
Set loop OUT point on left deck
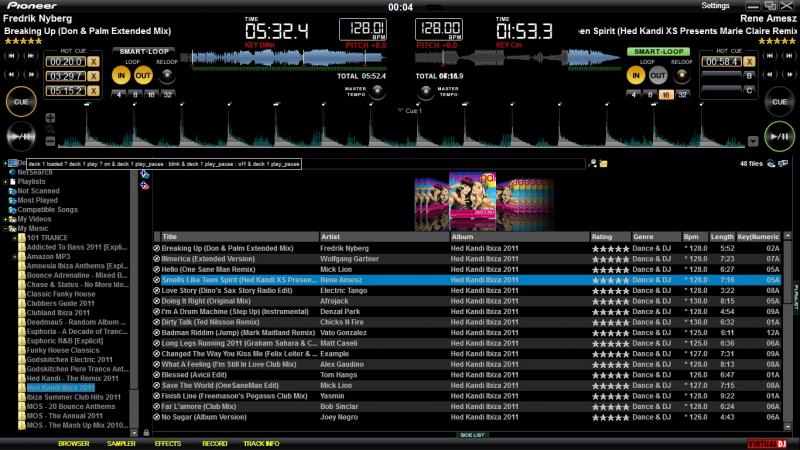pos(143,76)
